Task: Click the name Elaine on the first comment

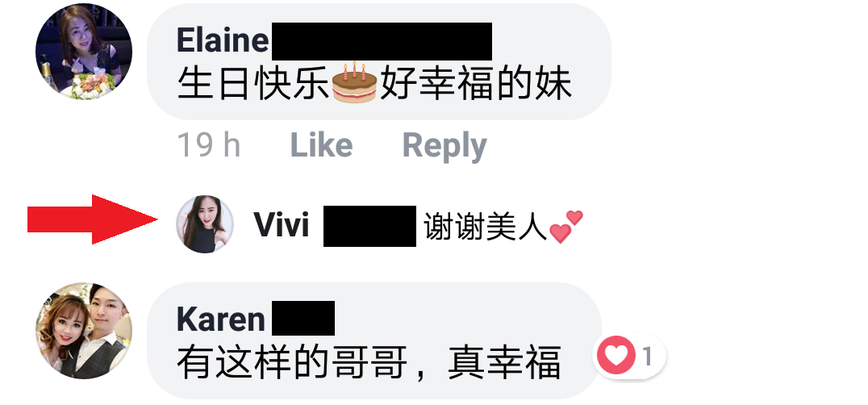Action: click(x=223, y=41)
